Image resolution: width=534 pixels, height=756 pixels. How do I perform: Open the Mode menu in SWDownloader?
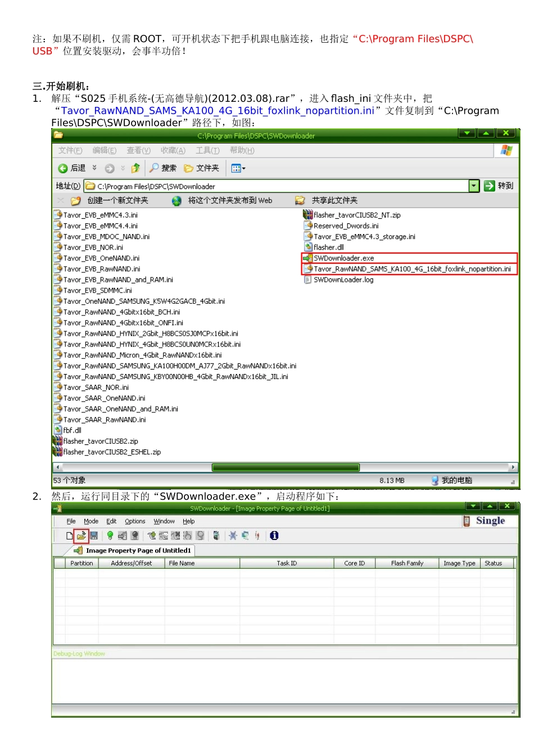tap(91, 521)
